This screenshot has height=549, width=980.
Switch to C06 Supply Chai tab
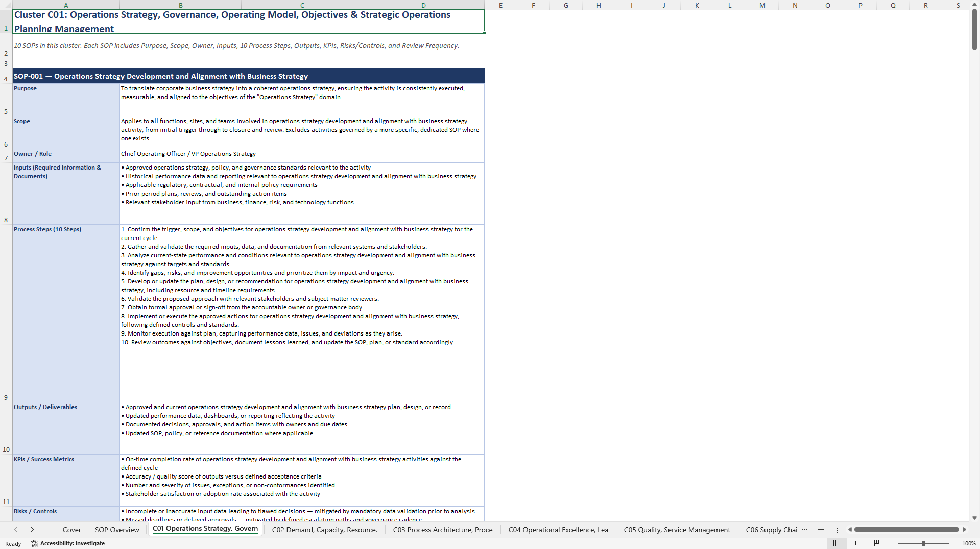click(771, 530)
